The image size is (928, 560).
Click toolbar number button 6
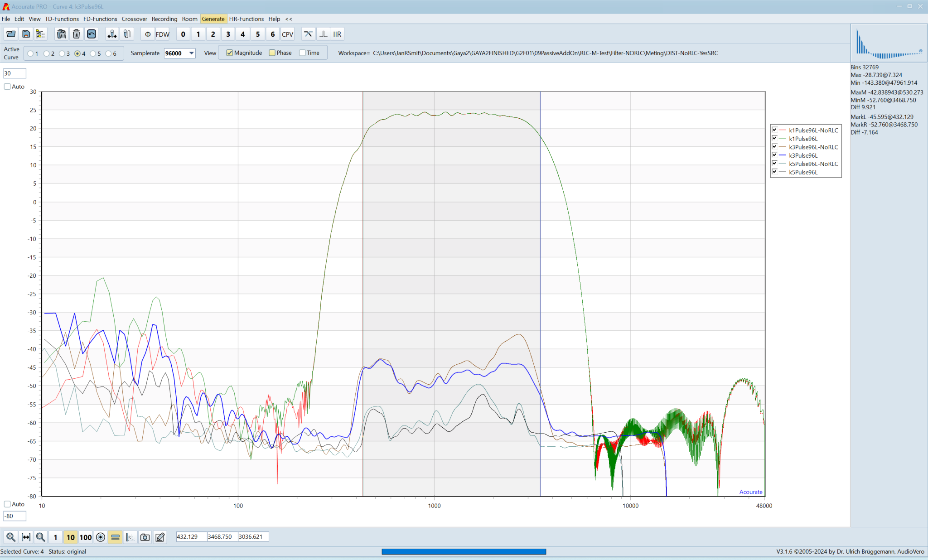(273, 34)
